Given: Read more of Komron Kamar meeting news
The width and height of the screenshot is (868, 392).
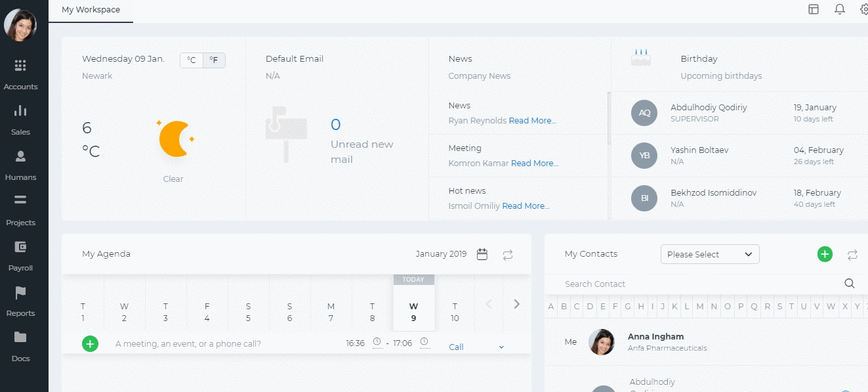Looking at the screenshot, I should 535,163.
